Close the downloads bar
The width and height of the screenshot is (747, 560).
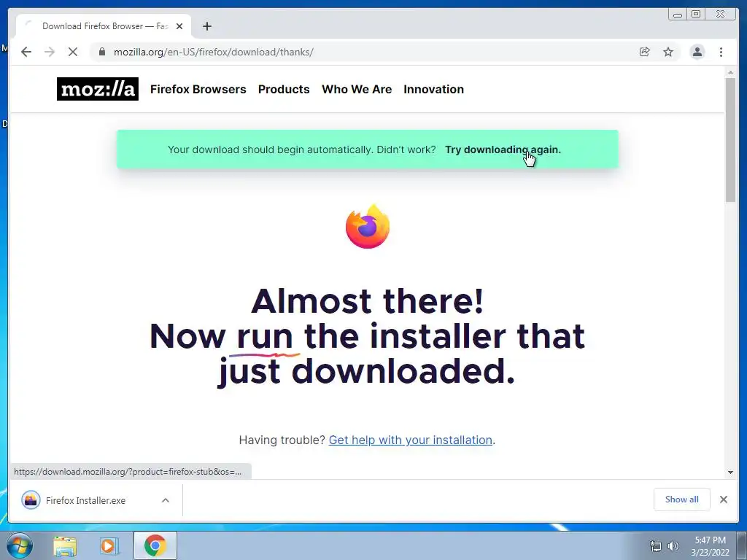724,499
